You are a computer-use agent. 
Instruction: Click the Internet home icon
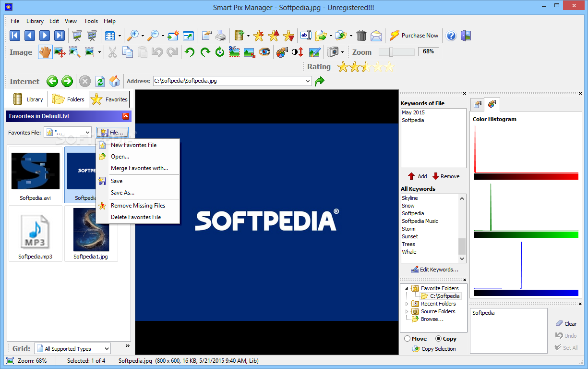115,81
